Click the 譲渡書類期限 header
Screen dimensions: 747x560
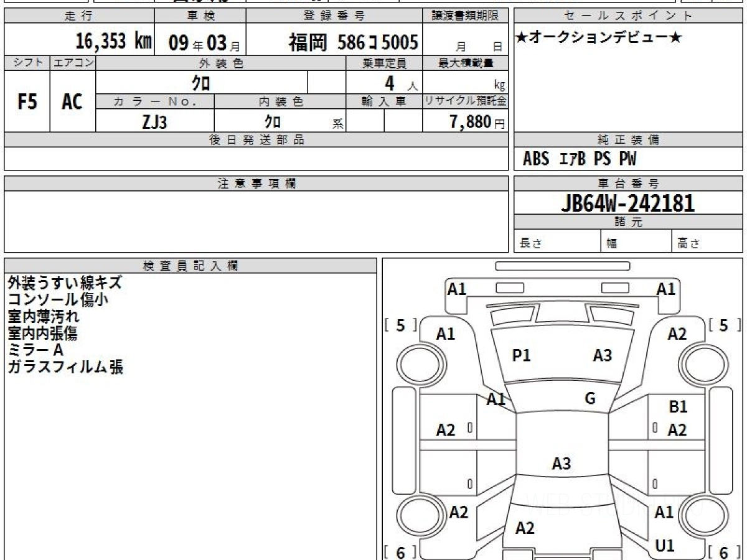click(x=465, y=16)
